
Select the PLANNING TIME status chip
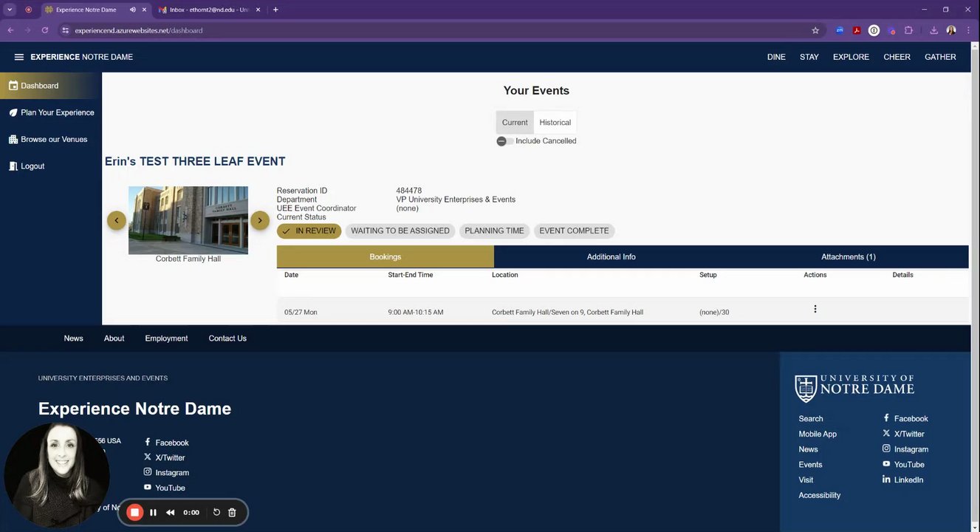(x=494, y=231)
